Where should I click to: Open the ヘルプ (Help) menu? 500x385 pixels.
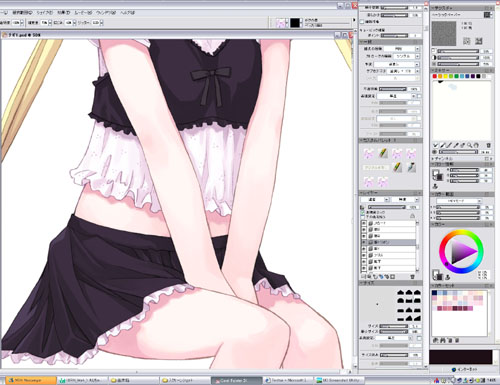coord(127,13)
